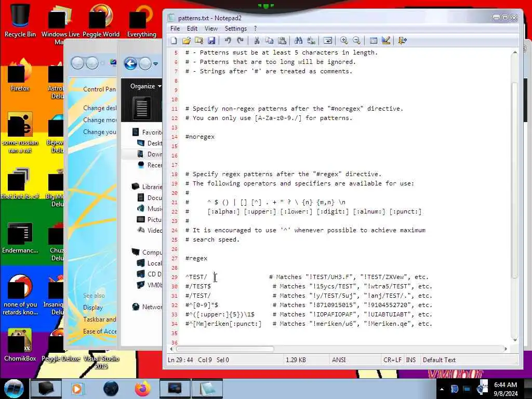Click the Taskbar and link in Control Panel
532x399 pixels.
(99, 320)
